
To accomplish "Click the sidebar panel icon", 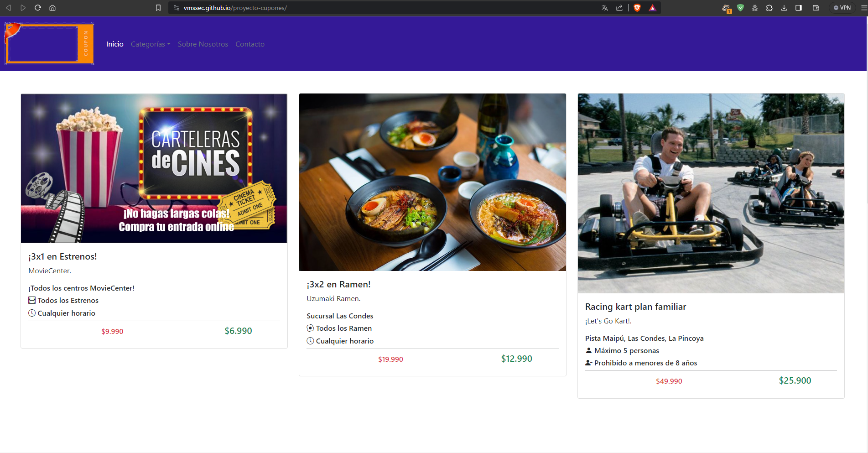I will click(799, 8).
